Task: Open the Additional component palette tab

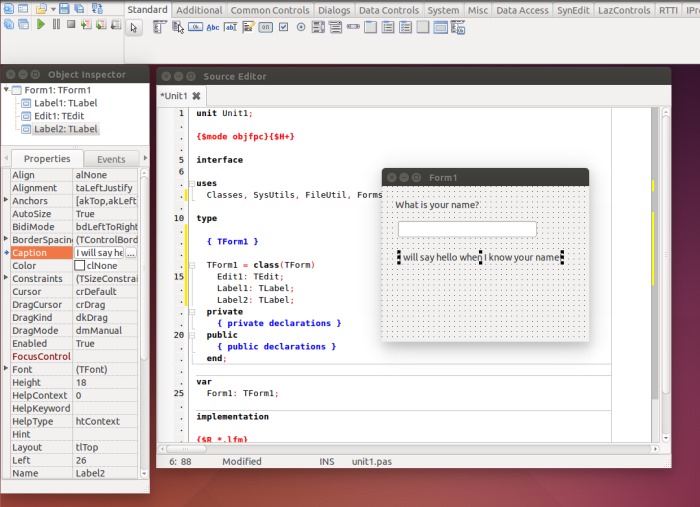Action: click(198, 10)
